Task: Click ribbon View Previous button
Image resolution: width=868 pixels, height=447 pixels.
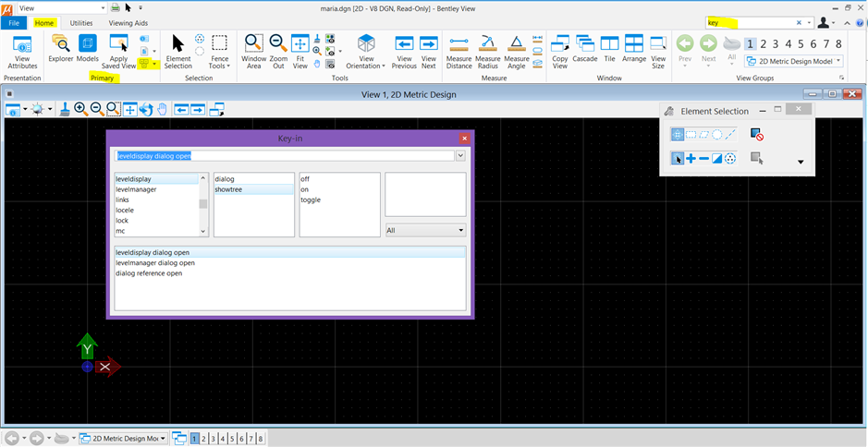Action: click(404, 52)
